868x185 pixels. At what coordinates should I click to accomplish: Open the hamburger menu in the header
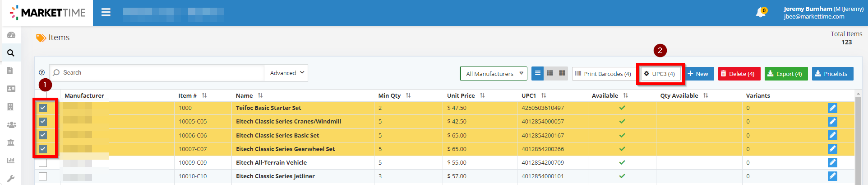106,12
